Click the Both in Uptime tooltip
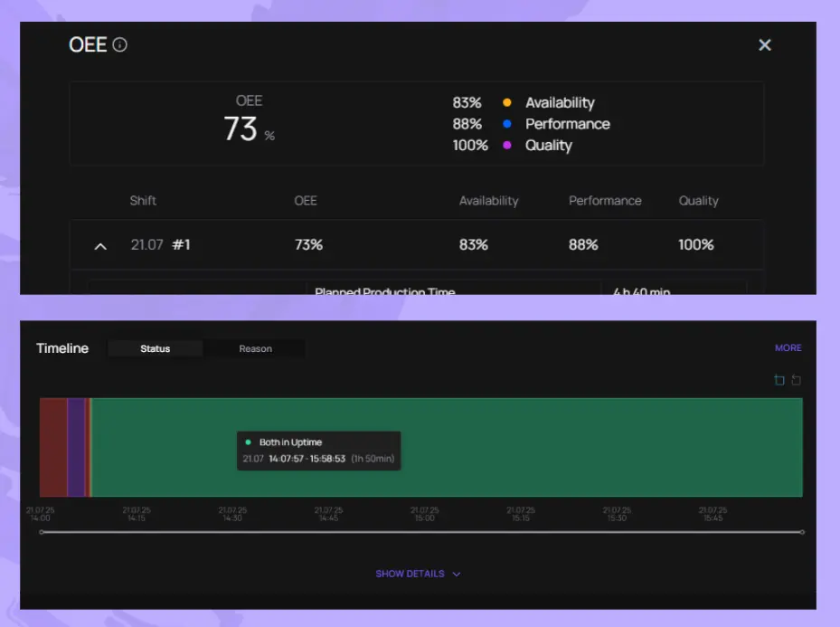 pos(319,451)
